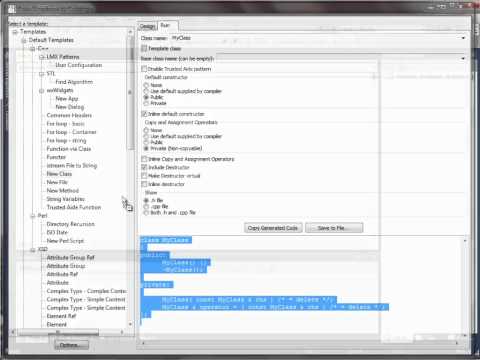Collapse the XSD tree node
The image size is (480, 360).
[33, 250]
